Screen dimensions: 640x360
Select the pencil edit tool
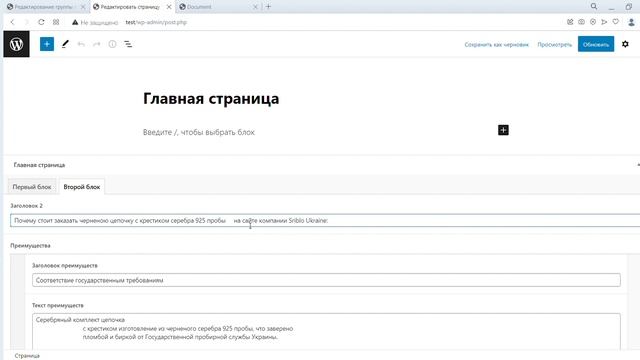(65, 44)
